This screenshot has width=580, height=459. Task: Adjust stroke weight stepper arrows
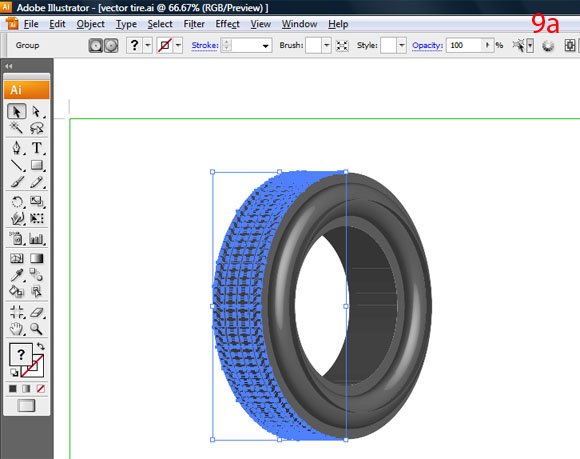(227, 45)
